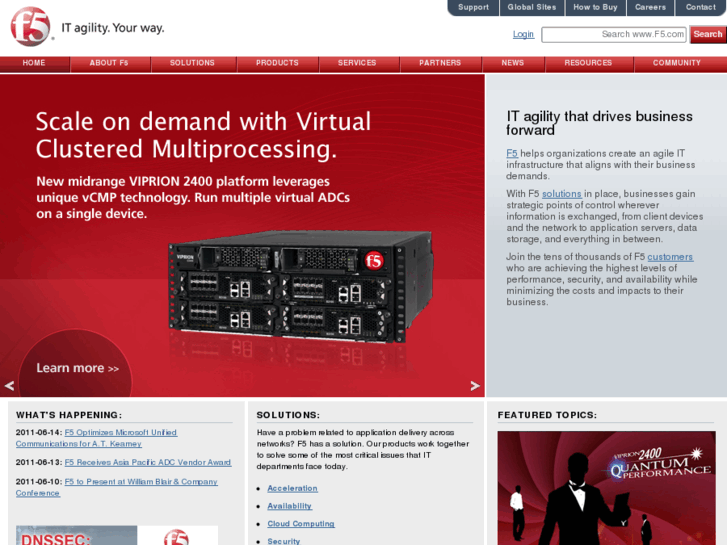Open the Global Sites utility tab

click(532, 7)
